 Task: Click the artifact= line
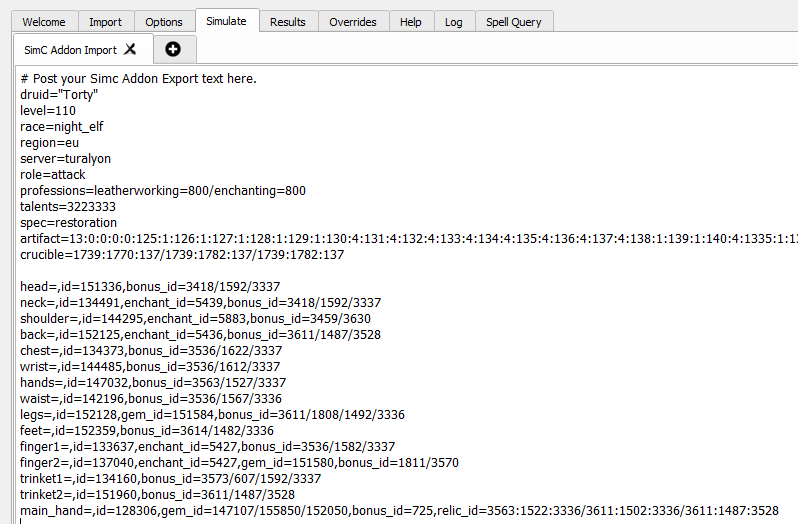(409, 239)
